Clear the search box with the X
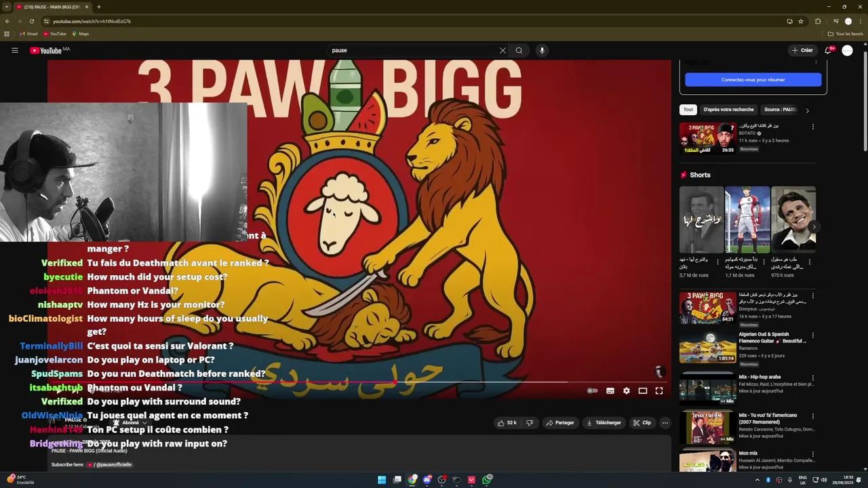This screenshot has height=488, width=868. click(502, 50)
